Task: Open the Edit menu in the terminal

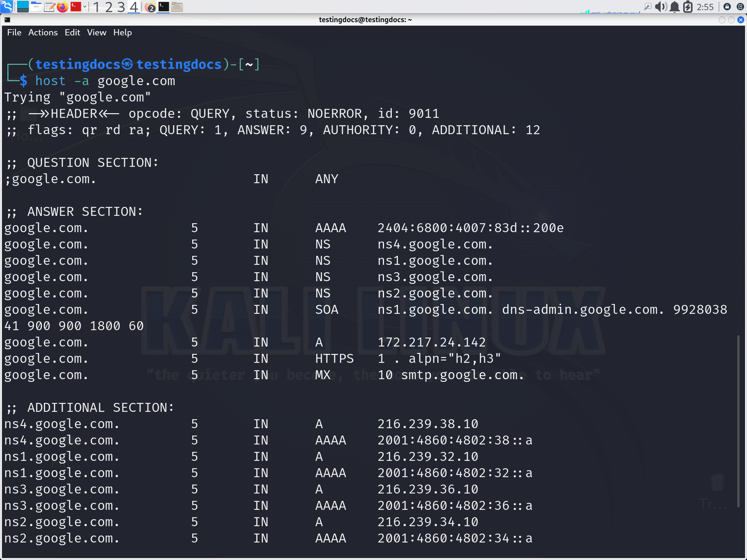Action: coord(72,32)
